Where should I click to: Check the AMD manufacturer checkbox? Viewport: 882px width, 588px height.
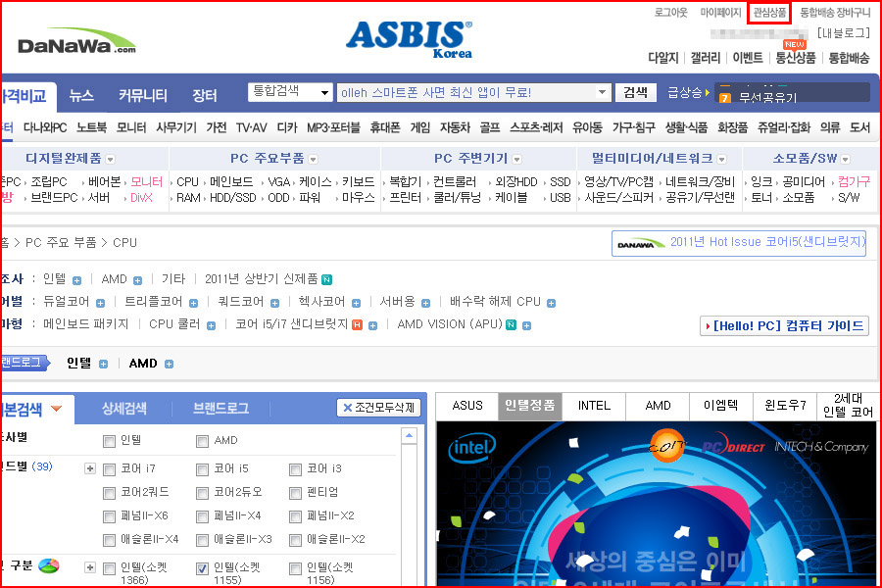(x=202, y=441)
